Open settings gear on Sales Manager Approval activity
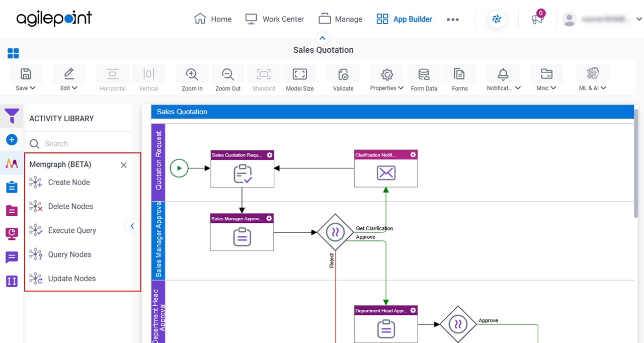 [269, 218]
